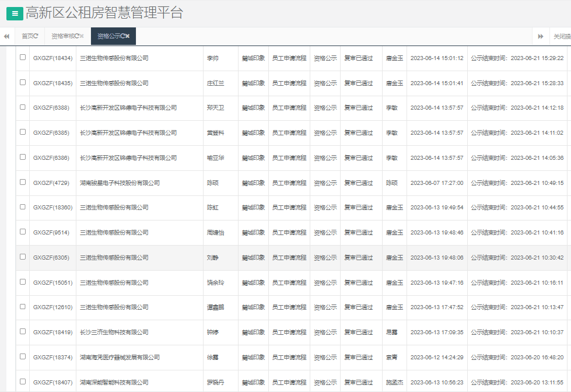
Task: Click 复审已通过 status in 钟婷's row
Action: pyautogui.click(x=358, y=332)
